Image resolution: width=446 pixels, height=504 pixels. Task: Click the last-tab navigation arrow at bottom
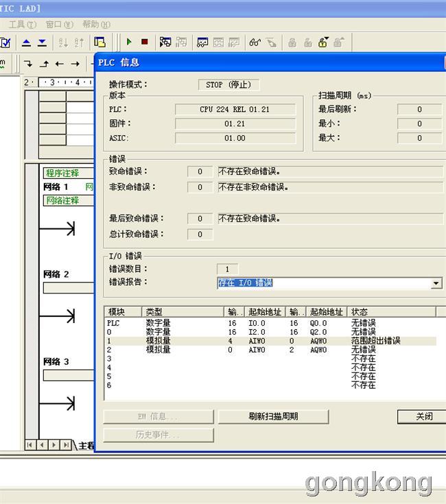[67, 445]
